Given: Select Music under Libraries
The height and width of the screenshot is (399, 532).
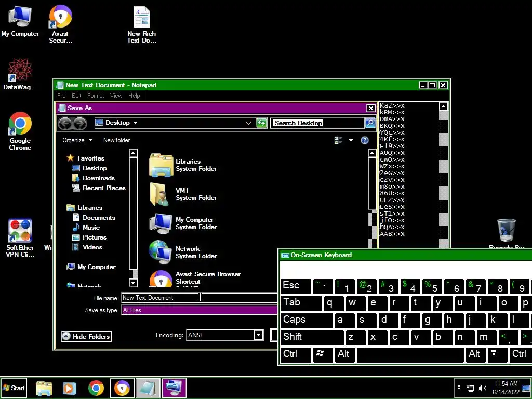Looking at the screenshot, I should tap(86, 228).
